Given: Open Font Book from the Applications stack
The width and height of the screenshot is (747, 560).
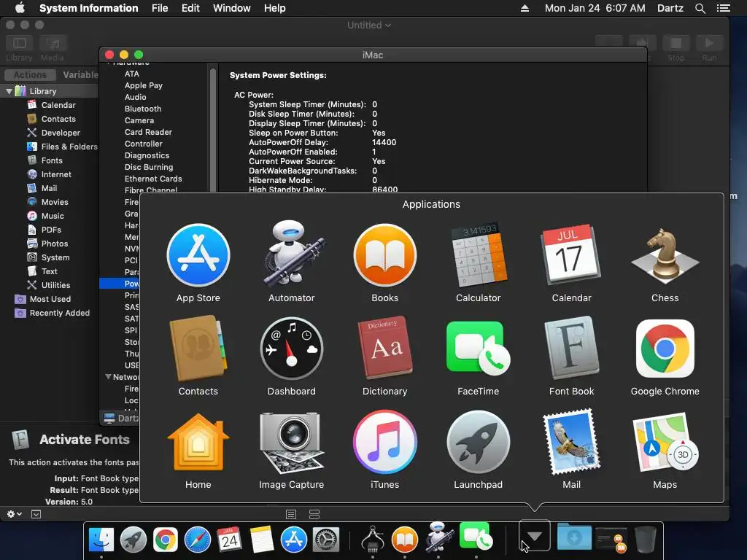Looking at the screenshot, I should coord(571,348).
